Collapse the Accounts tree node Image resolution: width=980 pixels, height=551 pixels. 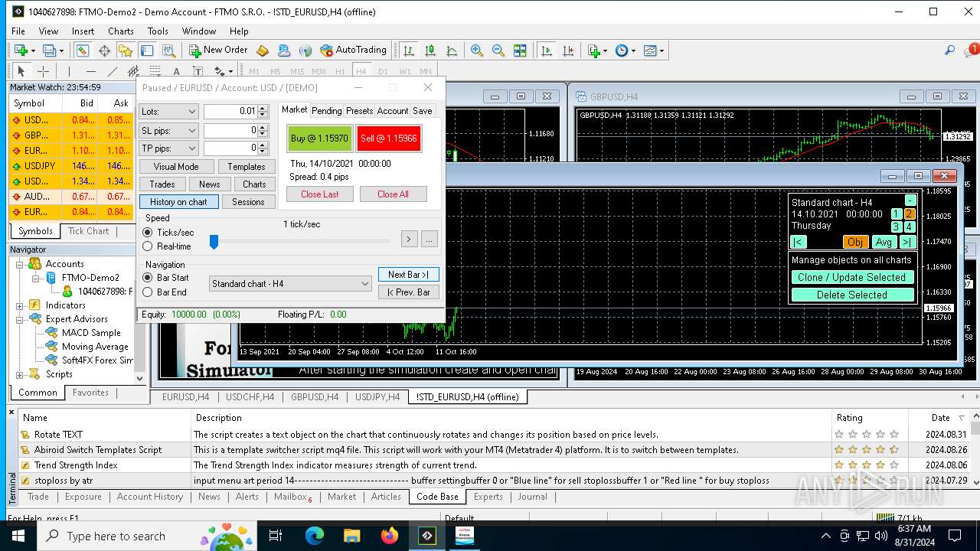click(20, 264)
